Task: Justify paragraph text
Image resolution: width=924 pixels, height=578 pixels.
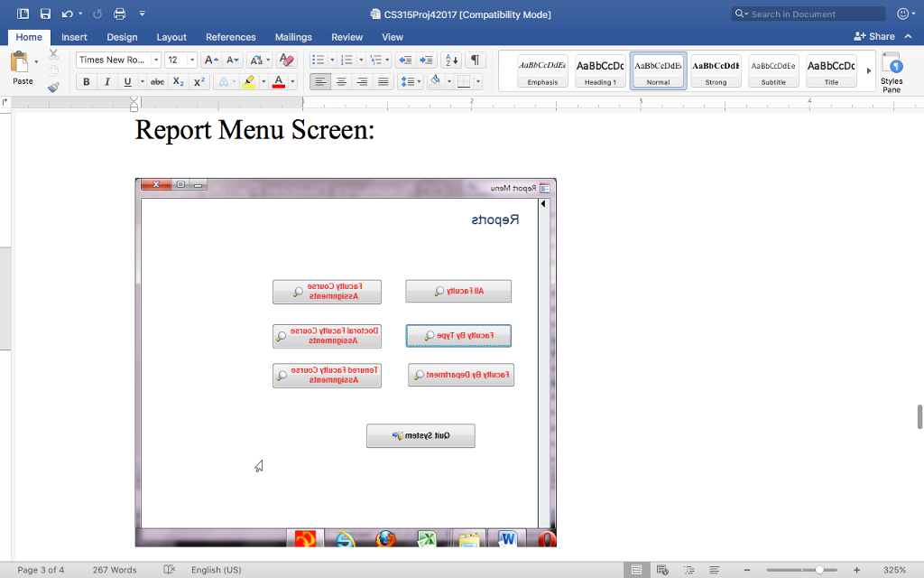Action: pos(383,82)
